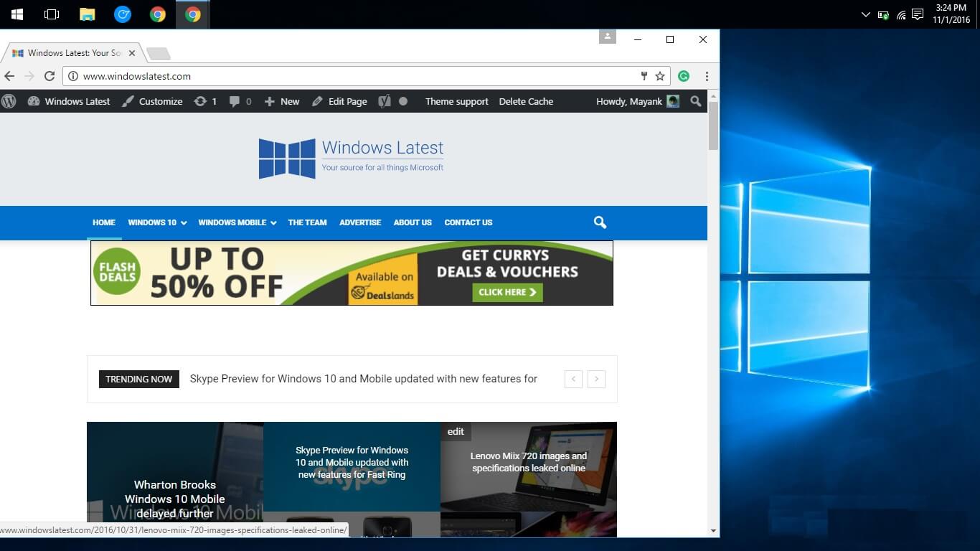Open the Action Center notifications icon

(x=918, y=14)
